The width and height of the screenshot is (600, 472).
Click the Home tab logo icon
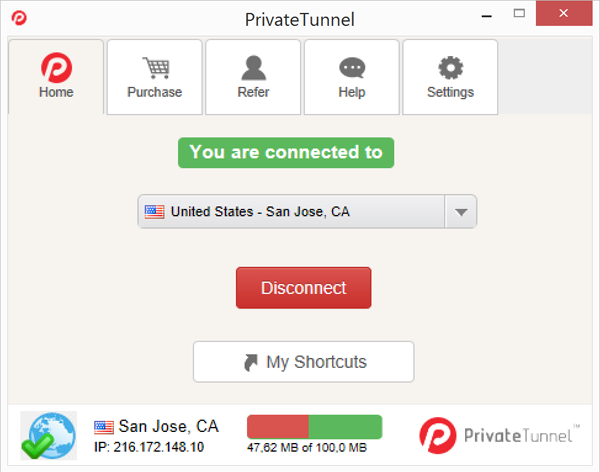(x=56, y=67)
